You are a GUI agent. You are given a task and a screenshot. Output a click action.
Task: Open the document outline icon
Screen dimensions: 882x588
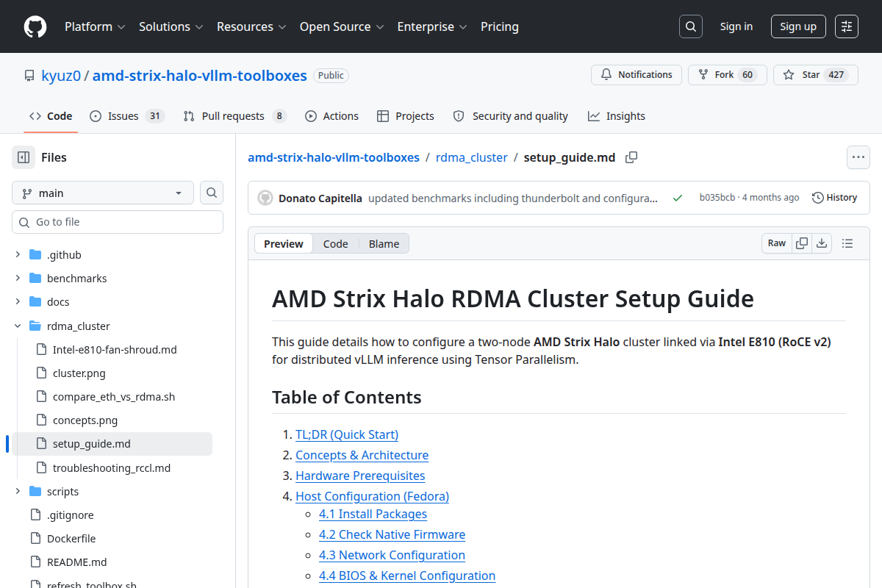coord(847,243)
